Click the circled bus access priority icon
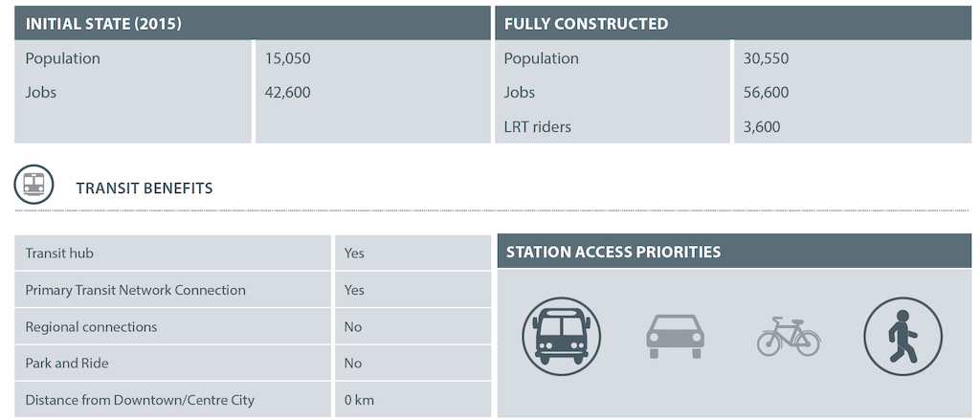The height and width of the screenshot is (420, 980). (x=561, y=336)
